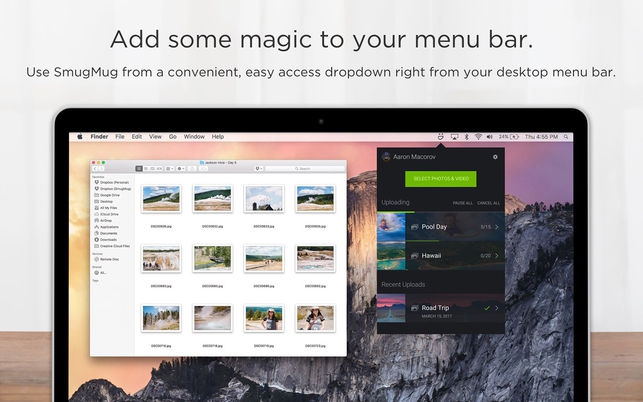Open the volume menu bar icon

point(489,137)
